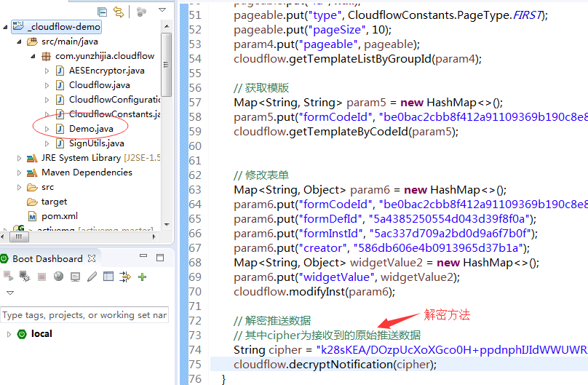The height and width of the screenshot is (385, 588).
Task: Click the Open Browser globe icon
Action: tap(58, 277)
